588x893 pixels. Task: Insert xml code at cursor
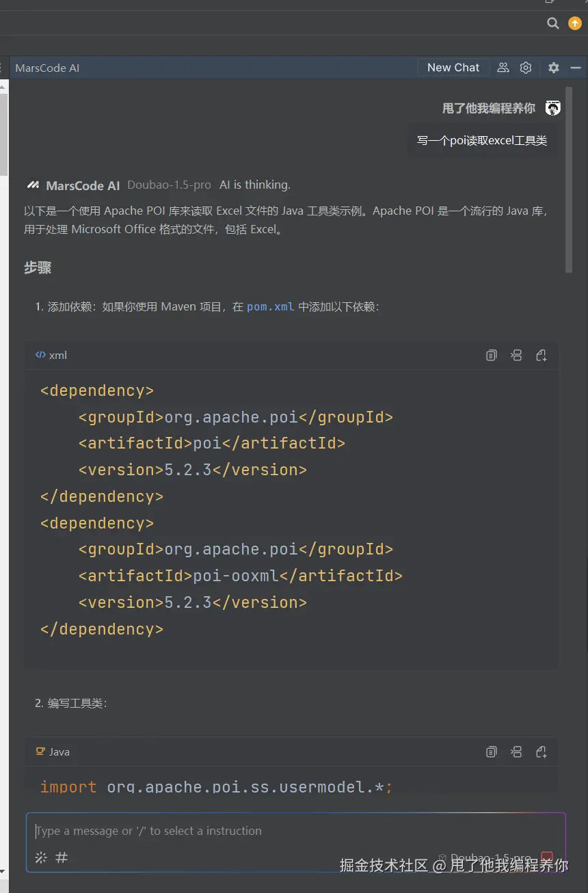point(516,355)
